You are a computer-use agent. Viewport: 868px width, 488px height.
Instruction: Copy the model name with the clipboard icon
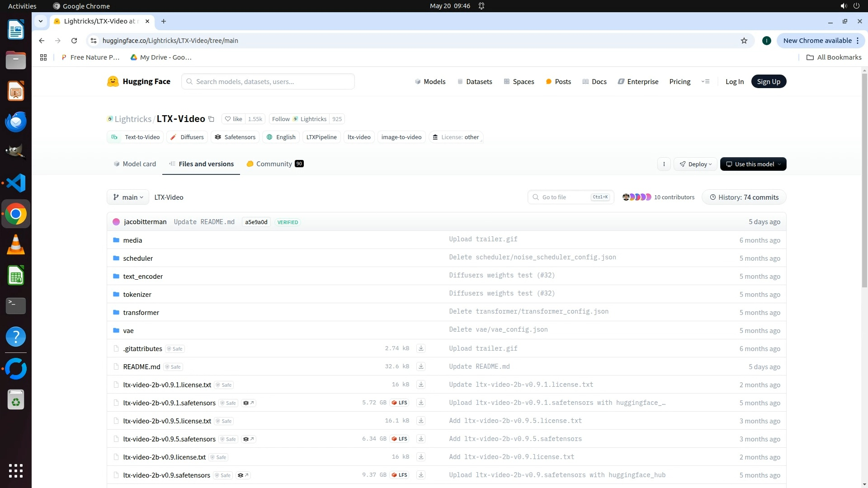click(x=211, y=119)
